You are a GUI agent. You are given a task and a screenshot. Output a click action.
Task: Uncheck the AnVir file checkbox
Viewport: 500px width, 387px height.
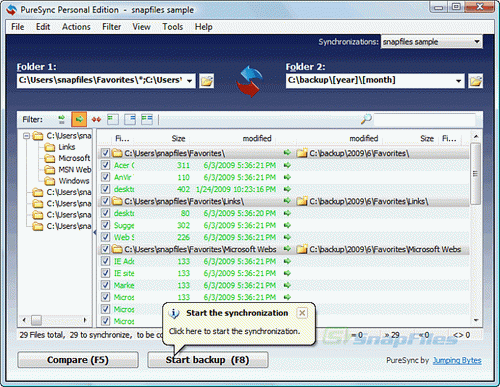click(x=105, y=177)
